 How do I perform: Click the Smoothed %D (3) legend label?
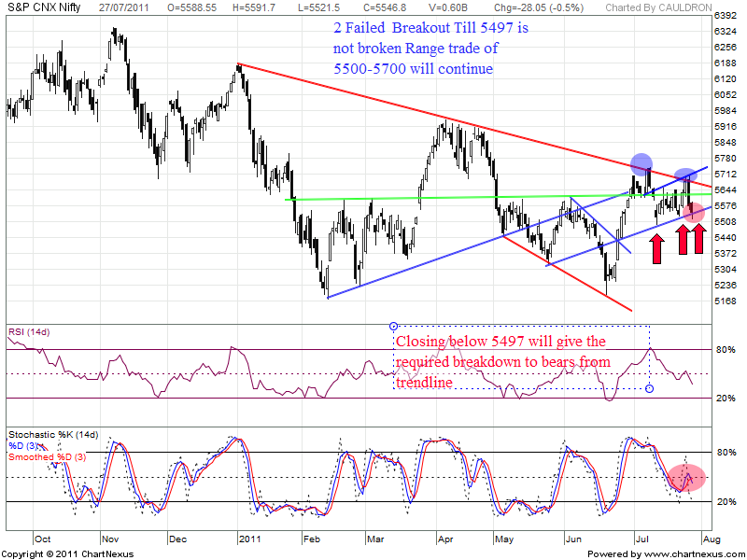coord(47,457)
